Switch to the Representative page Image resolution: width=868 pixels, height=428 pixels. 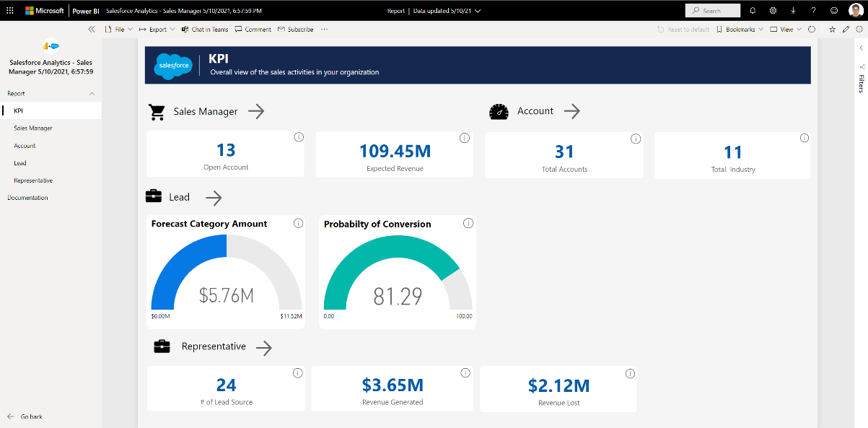33,180
